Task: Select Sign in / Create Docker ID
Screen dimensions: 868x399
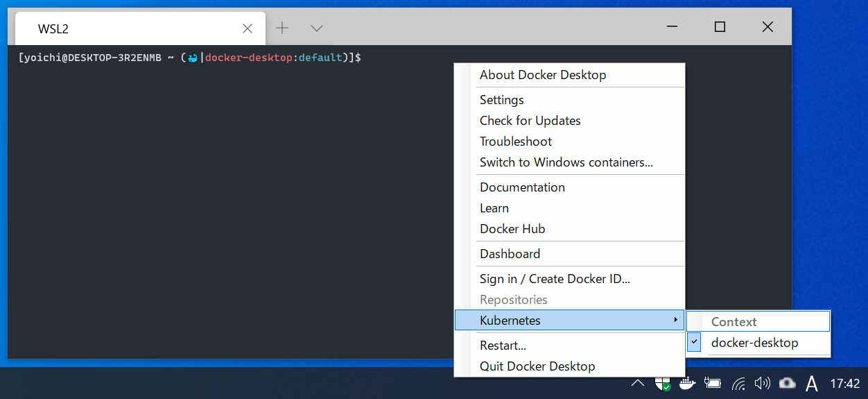Action: [569, 279]
